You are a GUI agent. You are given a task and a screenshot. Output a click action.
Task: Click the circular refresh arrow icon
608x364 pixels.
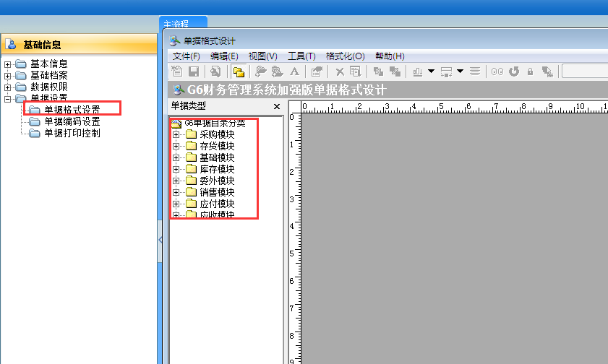[x=514, y=71]
